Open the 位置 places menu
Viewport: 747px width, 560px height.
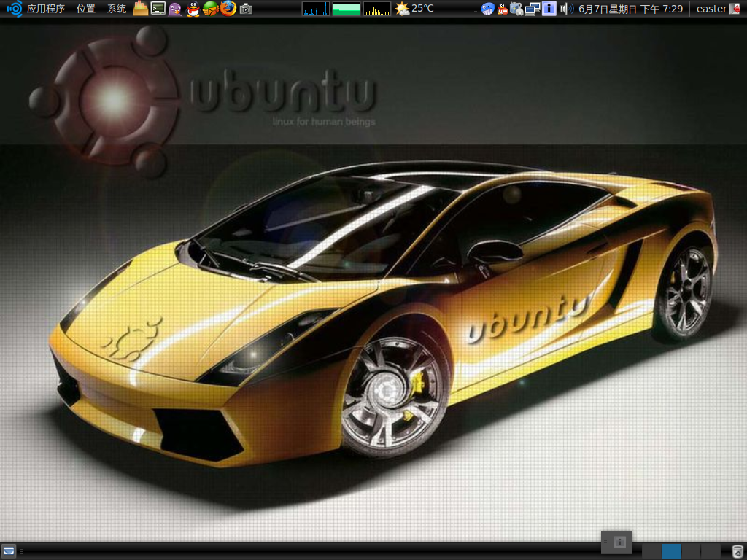(86, 9)
